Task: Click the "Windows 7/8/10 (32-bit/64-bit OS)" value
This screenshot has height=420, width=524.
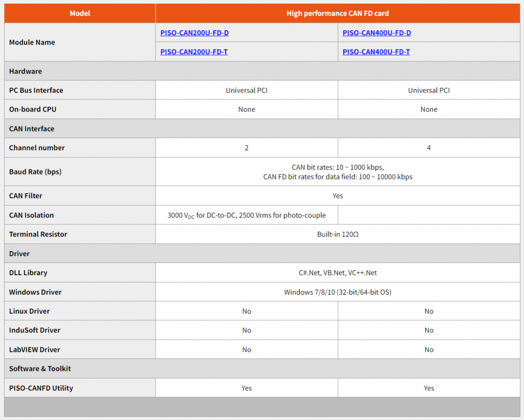Action: [338, 292]
